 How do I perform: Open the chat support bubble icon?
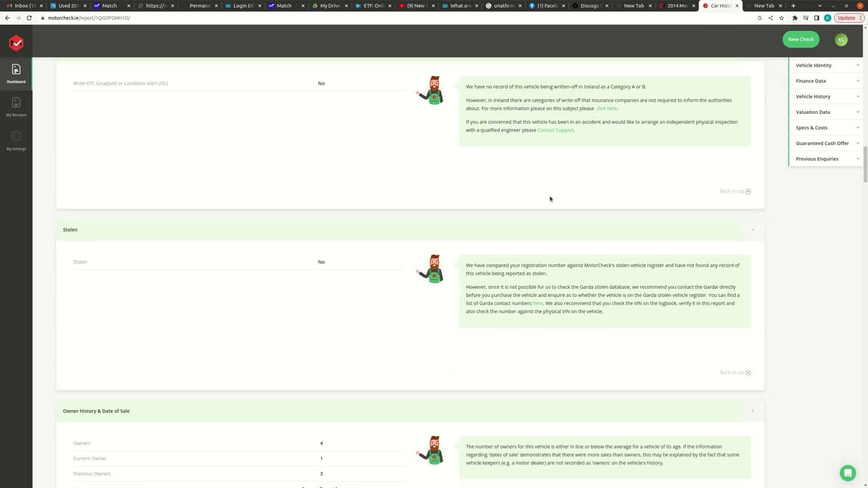[847, 472]
